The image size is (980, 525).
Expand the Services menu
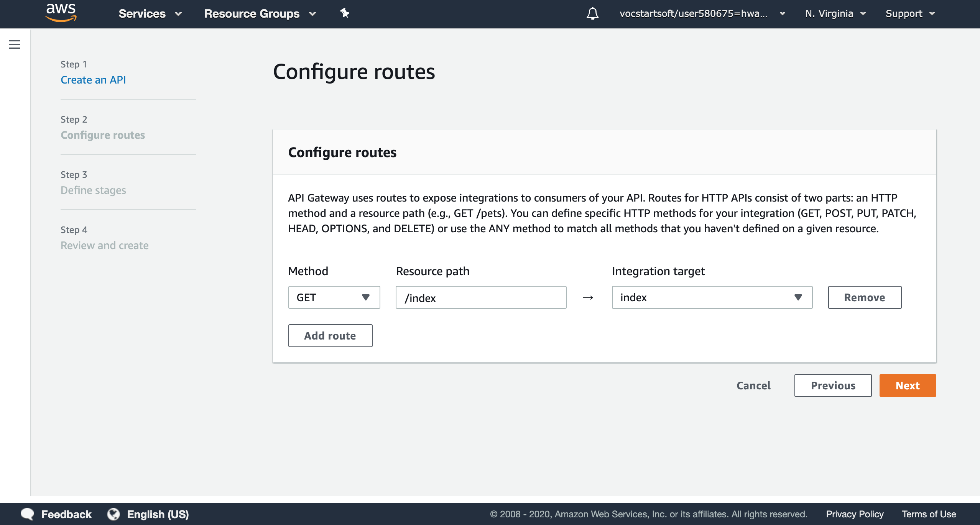(150, 14)
